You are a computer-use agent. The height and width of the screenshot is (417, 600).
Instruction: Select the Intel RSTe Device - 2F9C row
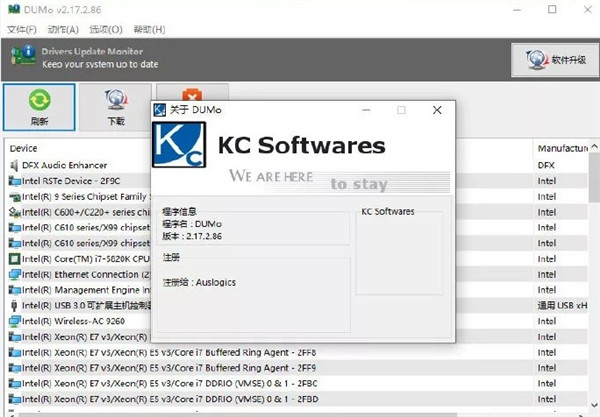click(x=297, y=181)
